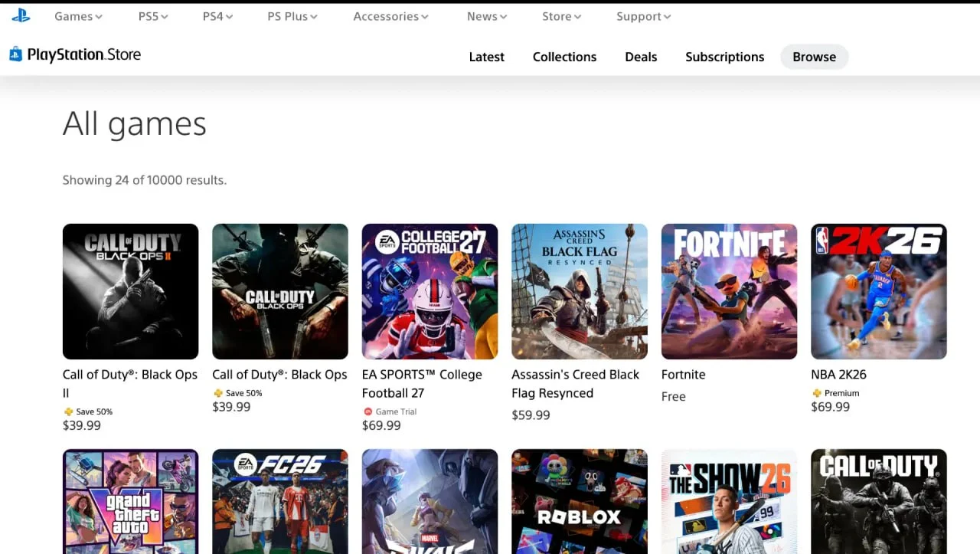Open the Store dropdown menu
The image size is (980, 554).
(561, 16)
